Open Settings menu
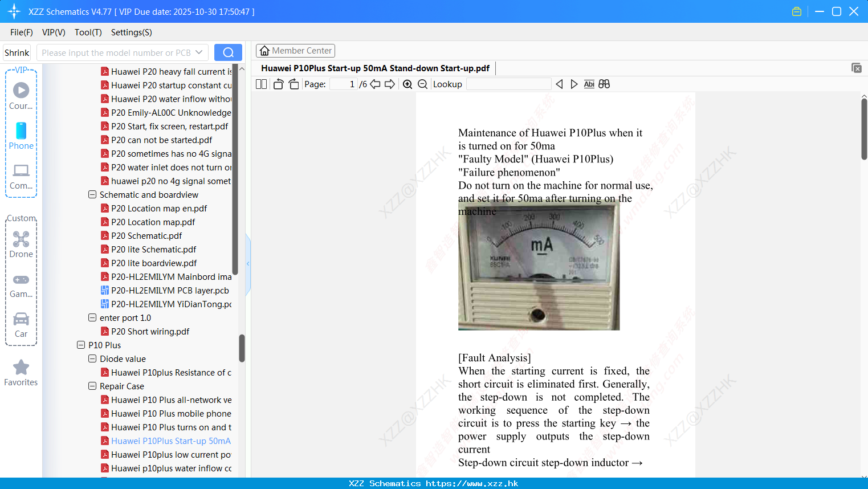Screen dimensions: 868x489 pos(132,32)
